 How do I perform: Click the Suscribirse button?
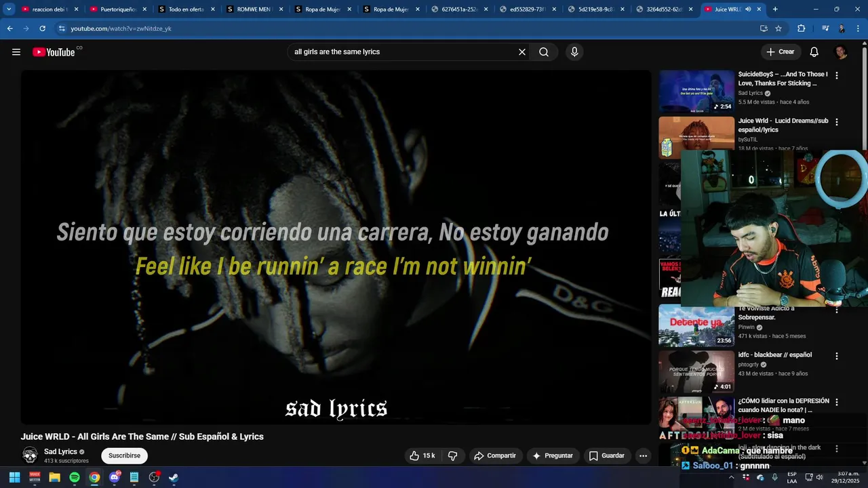[x=124, y=455]
